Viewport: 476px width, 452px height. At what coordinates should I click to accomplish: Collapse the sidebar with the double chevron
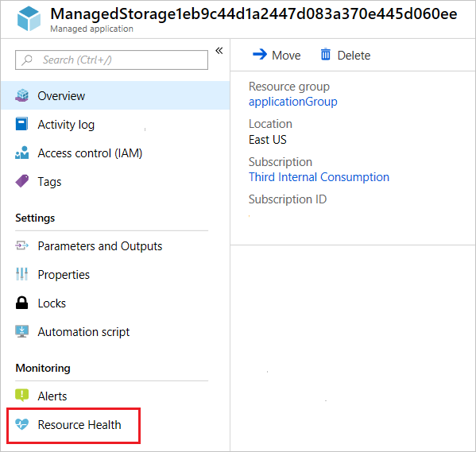(219, 50)
